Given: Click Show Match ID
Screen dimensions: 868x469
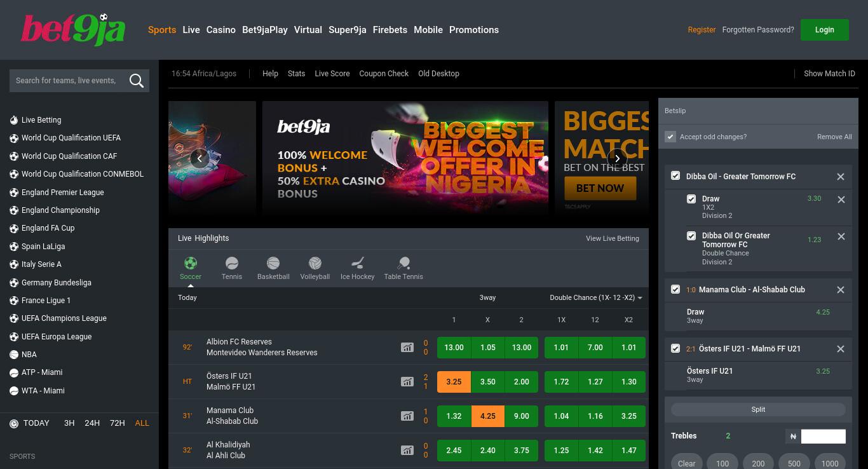Looking at the screenshot, I should 829,74.
